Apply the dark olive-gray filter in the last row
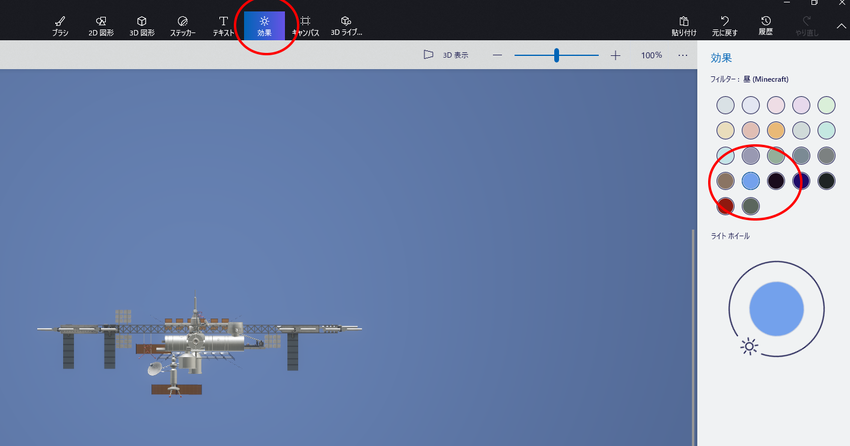 point(751,206)
